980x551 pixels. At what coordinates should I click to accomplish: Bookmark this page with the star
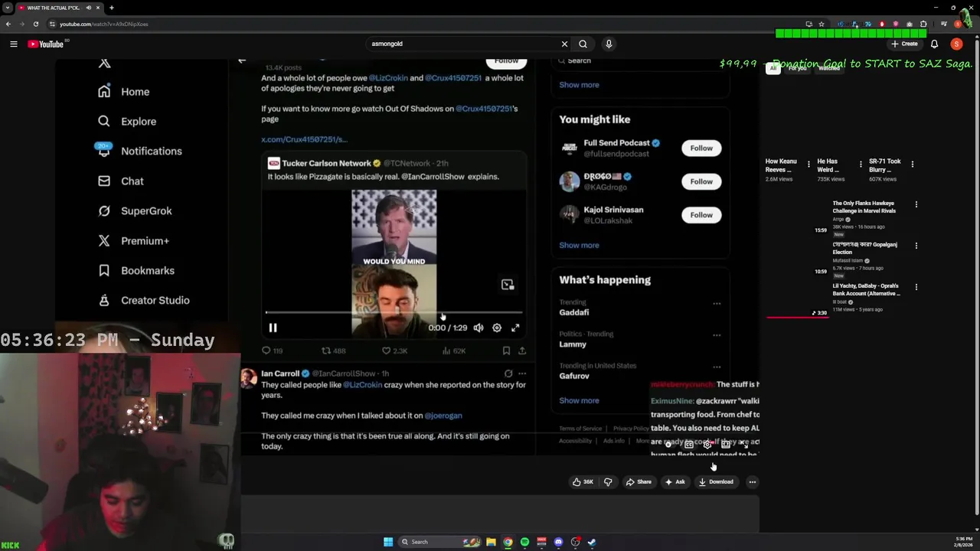822,24
